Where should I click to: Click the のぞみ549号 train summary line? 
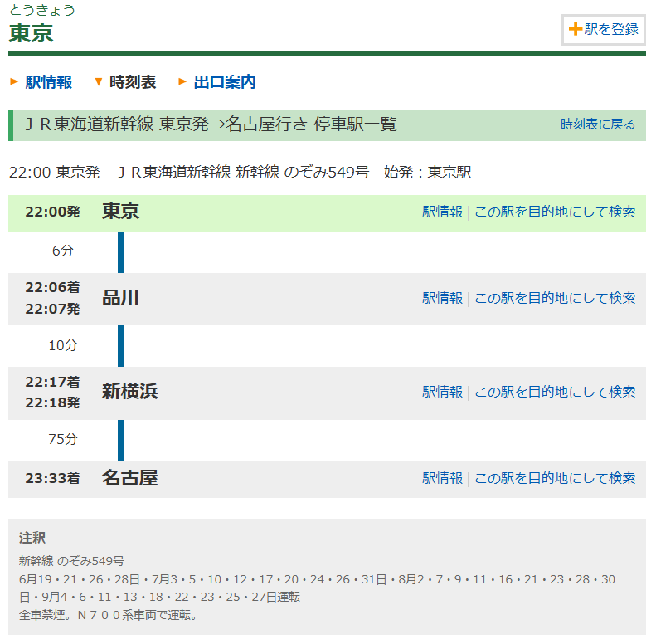241,172
